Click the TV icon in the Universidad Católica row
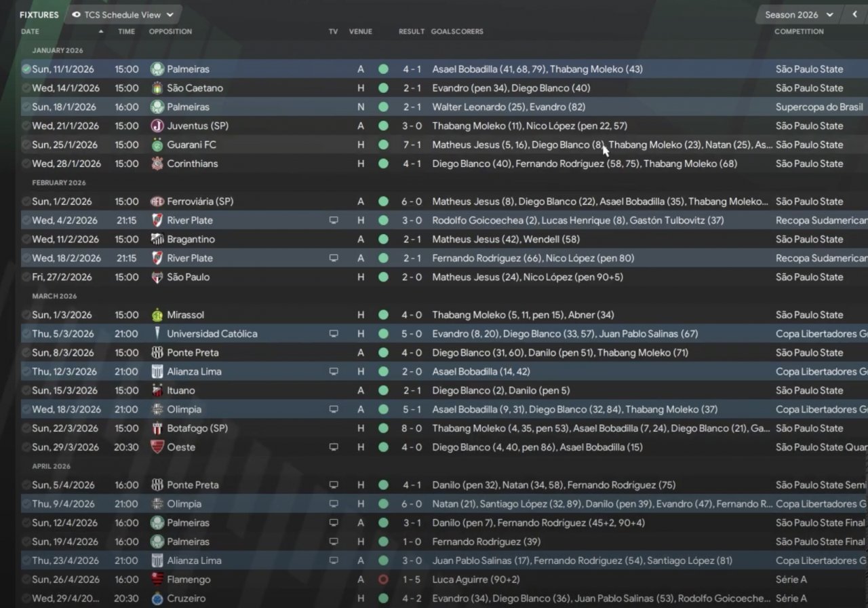 pos(333,334)
